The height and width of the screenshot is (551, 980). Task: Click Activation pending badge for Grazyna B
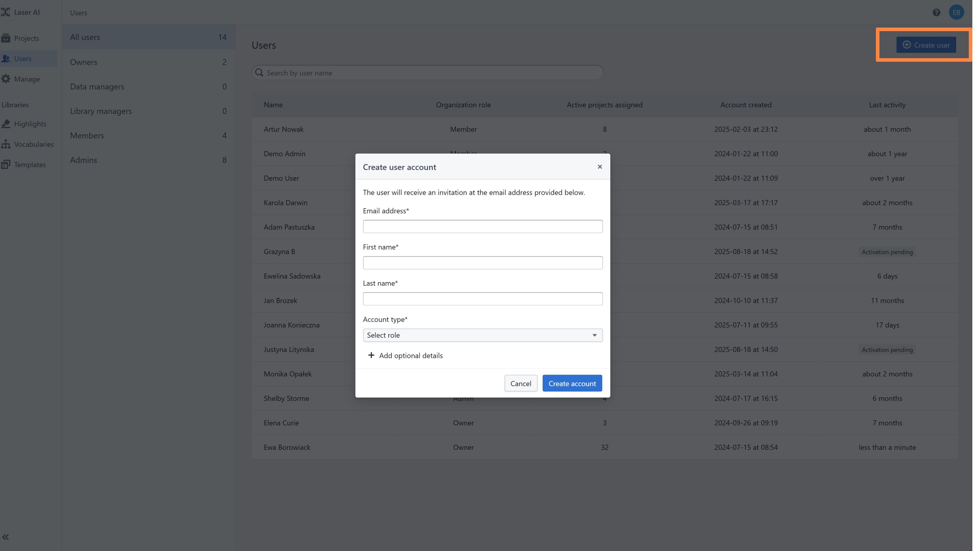pyautogui.click(x=887, y=252)
